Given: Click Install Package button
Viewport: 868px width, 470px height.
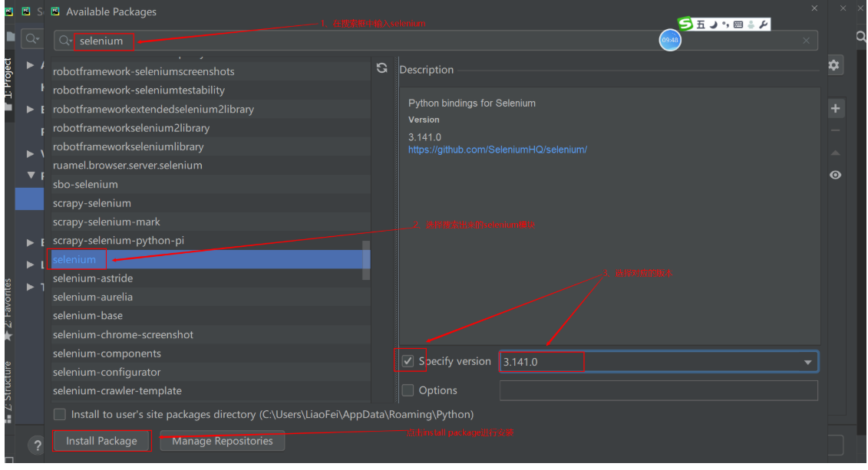Looking at the screenshot, I should [x=101, y=441].
